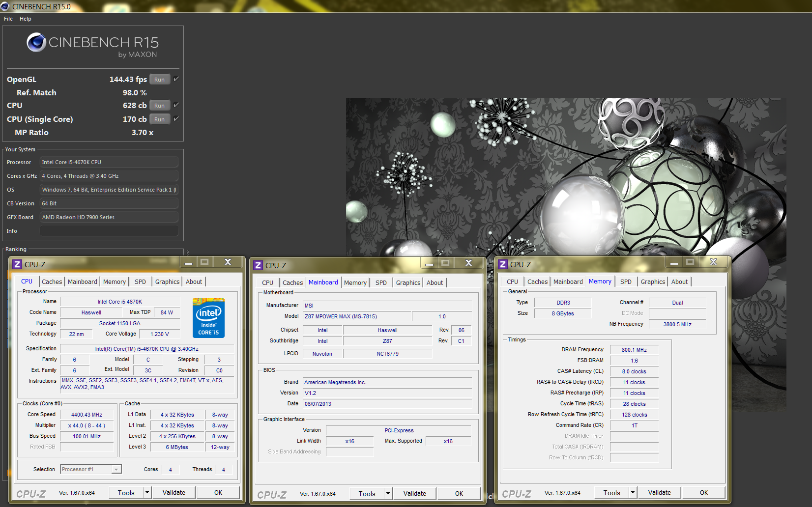Click the Cinebench R15 logo icon

(x=36, y=42)
